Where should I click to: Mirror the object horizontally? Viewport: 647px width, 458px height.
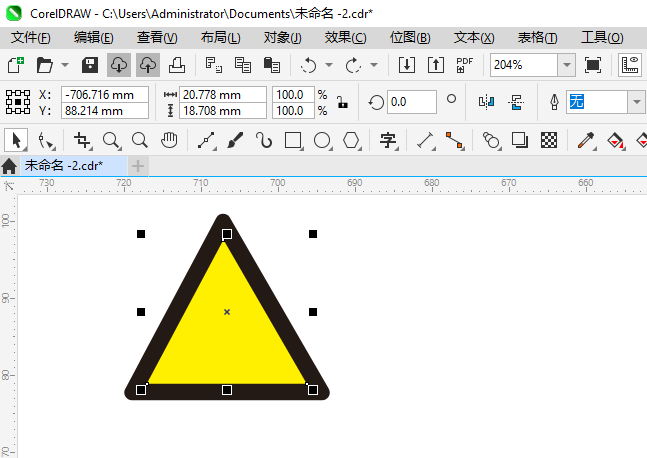click(x=486, y=102)
